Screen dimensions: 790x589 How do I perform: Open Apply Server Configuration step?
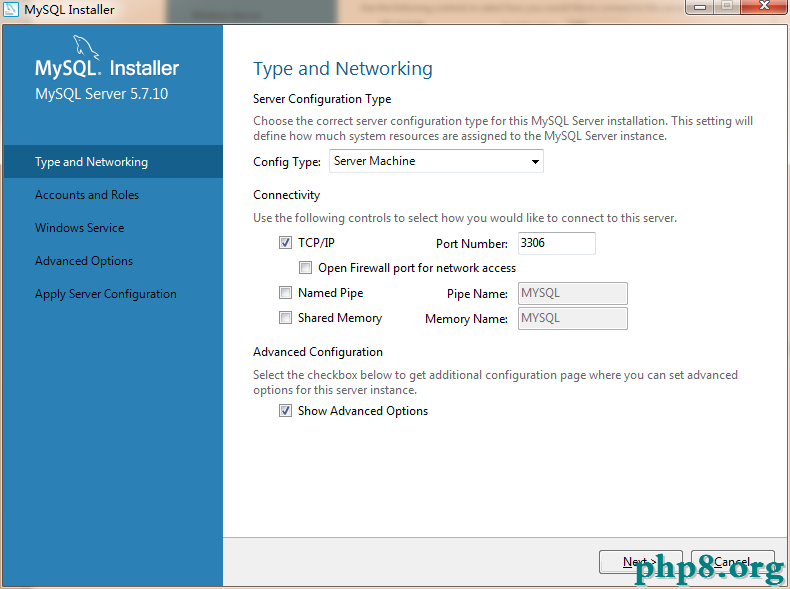tap(105, 294)
